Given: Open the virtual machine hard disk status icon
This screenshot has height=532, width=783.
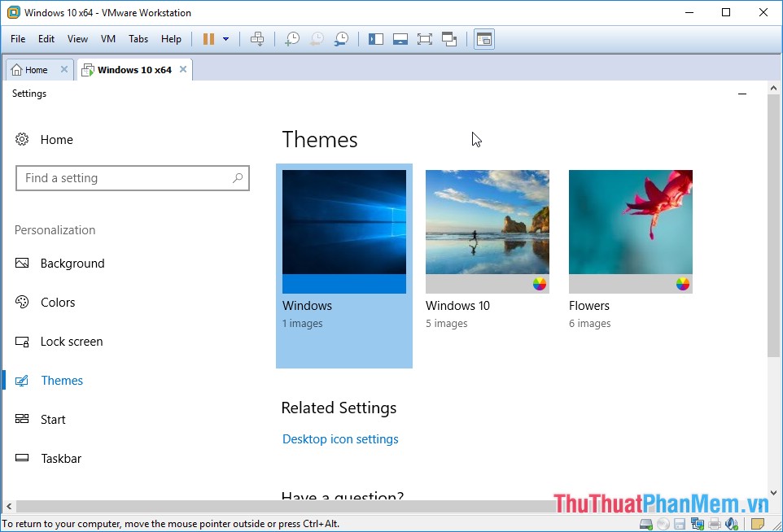Looking at the screenshot, I should (646, 523).
